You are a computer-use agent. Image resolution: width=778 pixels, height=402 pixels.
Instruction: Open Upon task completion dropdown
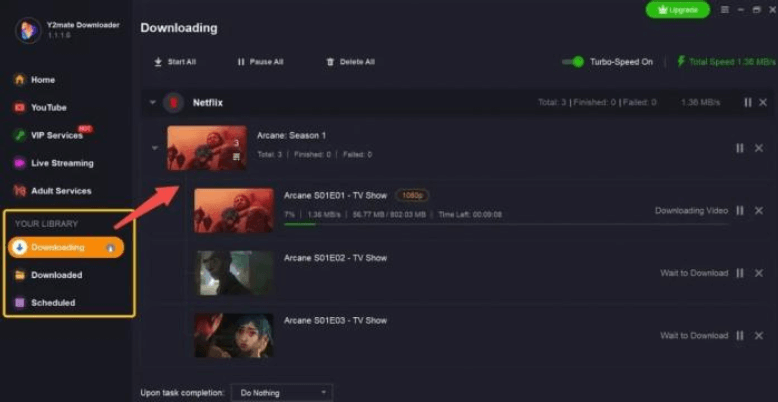281,393
